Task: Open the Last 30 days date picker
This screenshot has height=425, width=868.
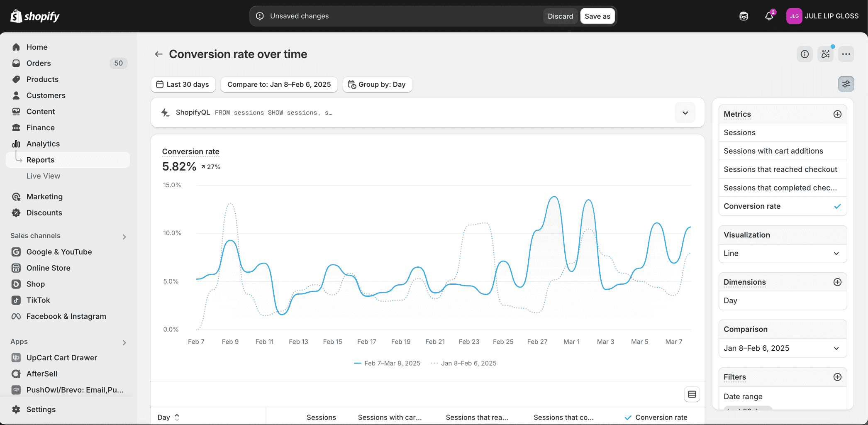Action: coord(183,84)
